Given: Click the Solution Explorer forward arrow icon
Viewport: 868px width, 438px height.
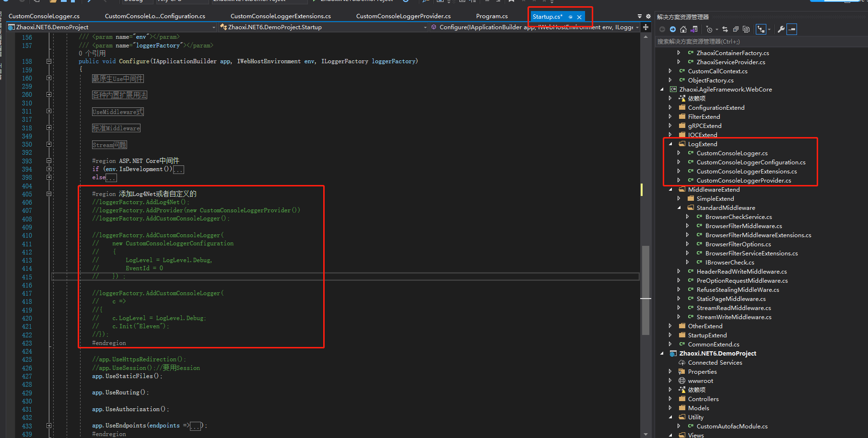Looking at the screenshot, I should coord(673,29).
